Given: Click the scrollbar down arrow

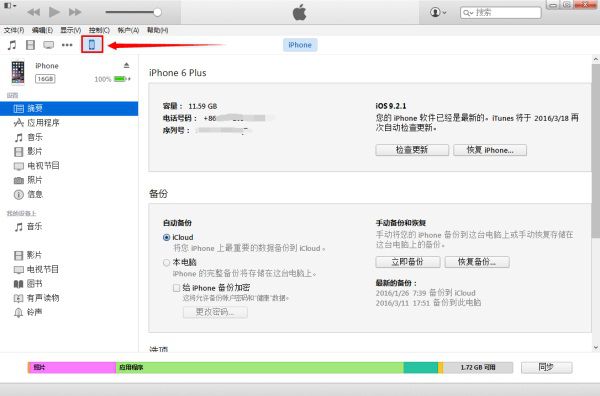Looking at the screenshot, I should tap(596, 347).
